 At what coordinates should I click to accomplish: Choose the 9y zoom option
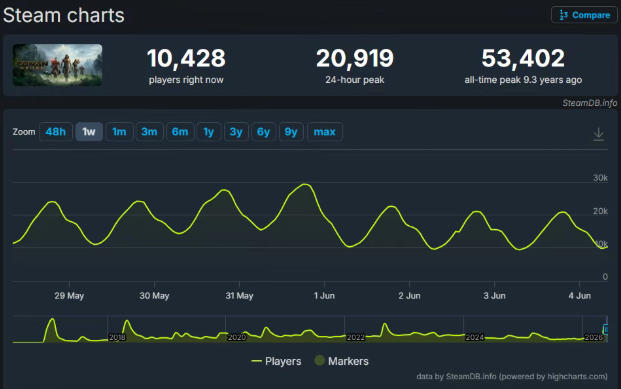291,132
